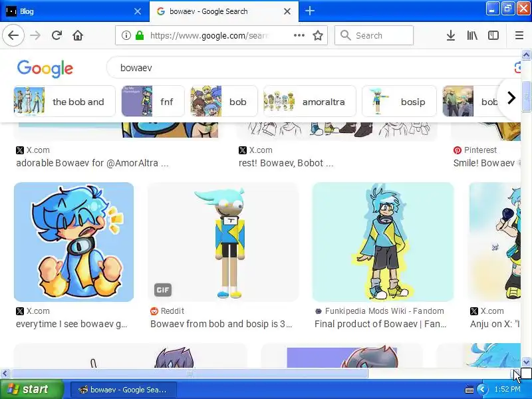Image resolution: width=532 pixels, height=399 pixels.
Task: Show site information icon in address bar
Action: click(126, 35)
